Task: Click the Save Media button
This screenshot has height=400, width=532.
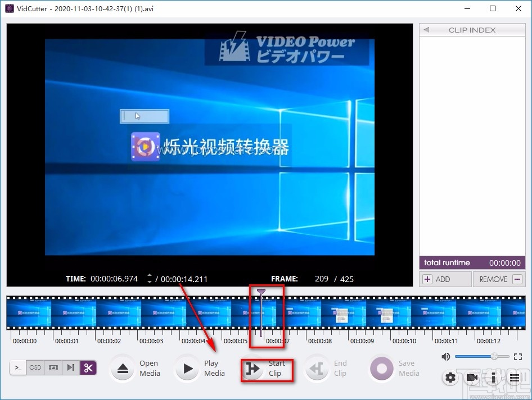Action: [394, 369]
